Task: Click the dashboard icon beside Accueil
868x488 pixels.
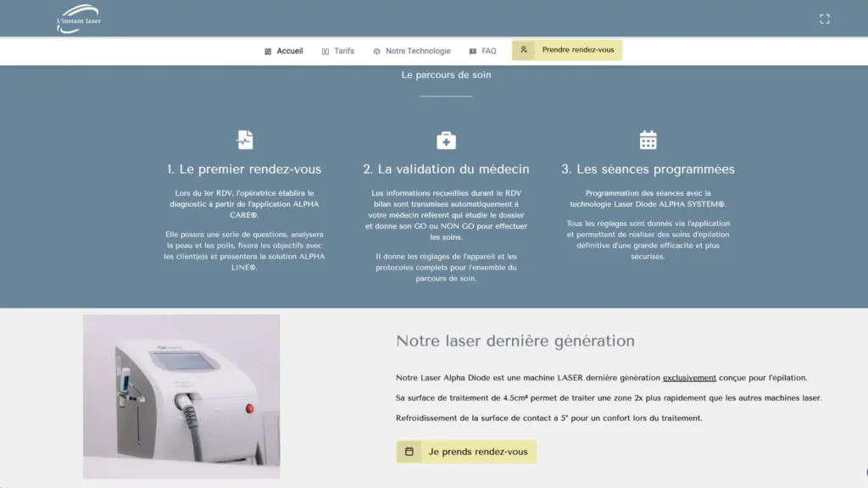Action: (x=268, y=51)
